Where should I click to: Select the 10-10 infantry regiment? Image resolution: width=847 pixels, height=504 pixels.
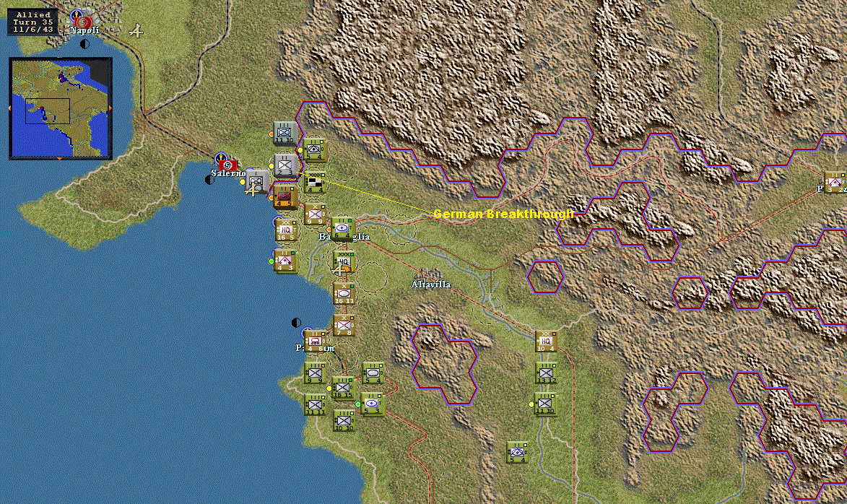344,421
